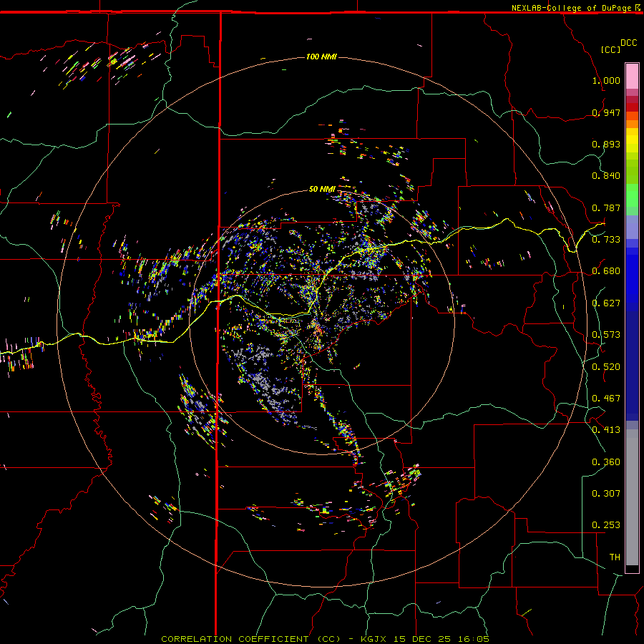Click the 1.000 legend value

pyautogui.click(x=606, y=80)
